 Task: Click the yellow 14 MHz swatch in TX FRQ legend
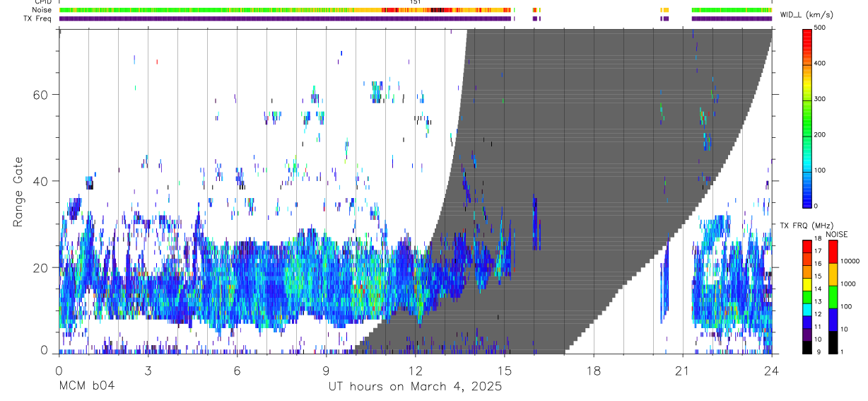click(x=807, y=284)
